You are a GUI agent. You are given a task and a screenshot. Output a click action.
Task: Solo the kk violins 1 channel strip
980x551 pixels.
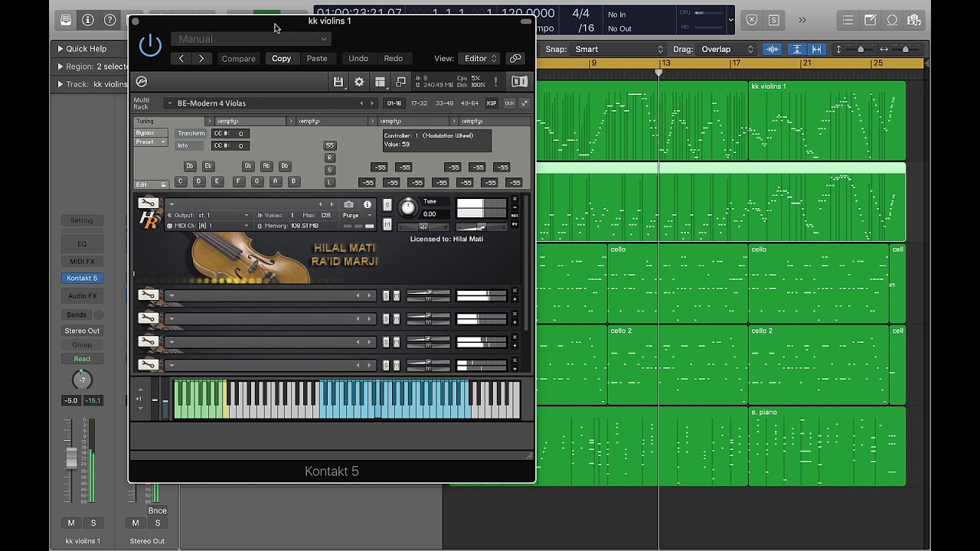point(93,523)
